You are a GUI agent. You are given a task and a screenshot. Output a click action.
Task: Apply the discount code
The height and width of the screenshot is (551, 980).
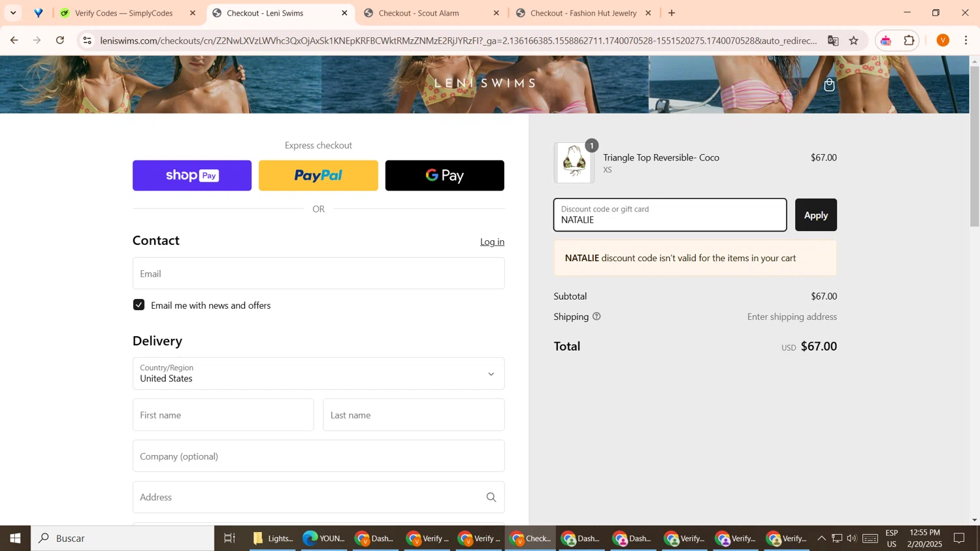pyautogui.click(x=815, y=215)
